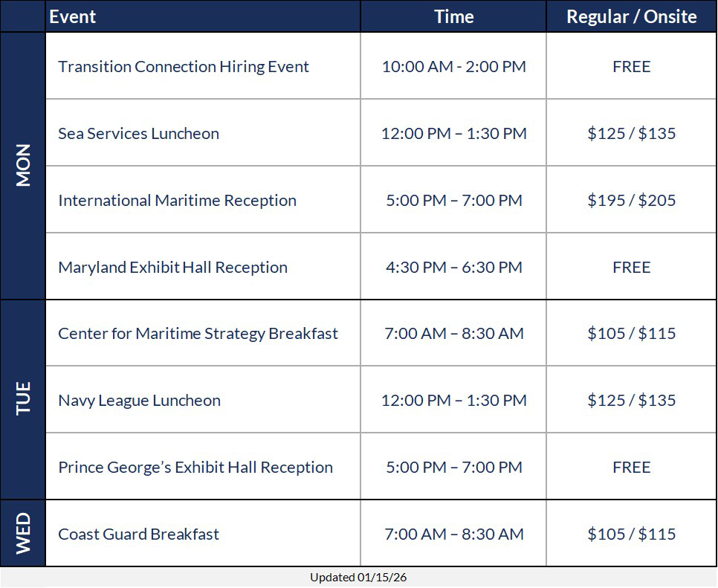Image resolution: width=718 pixels, height=588 pixels.
Task: Click the Transition Connection Hiring Event entry
Action: (x=184, y=67)
